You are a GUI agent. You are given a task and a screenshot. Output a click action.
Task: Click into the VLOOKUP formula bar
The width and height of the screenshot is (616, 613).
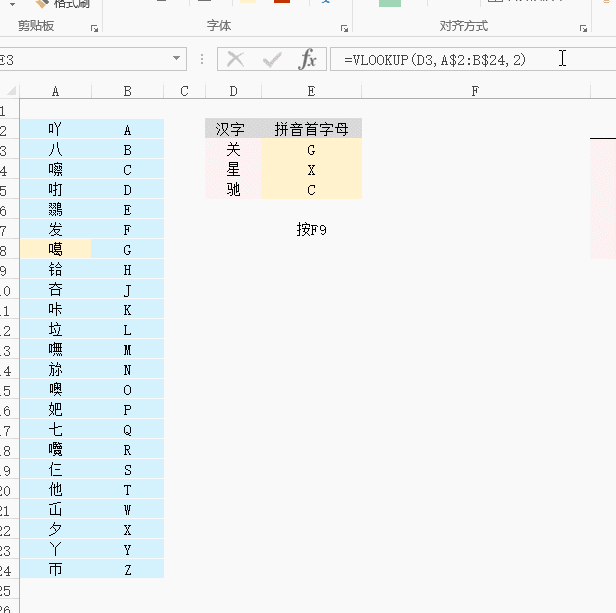pyautogui.click(x=473, y=59)
